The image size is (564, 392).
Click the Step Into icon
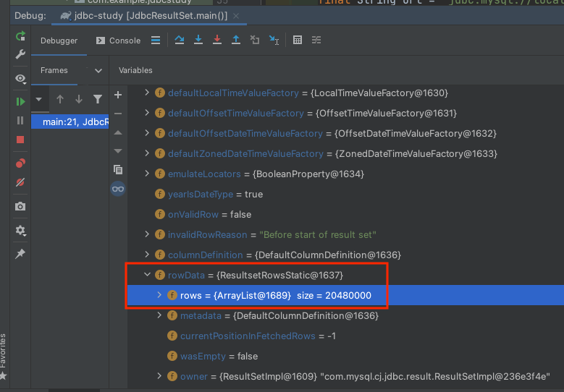pos(198,40)
